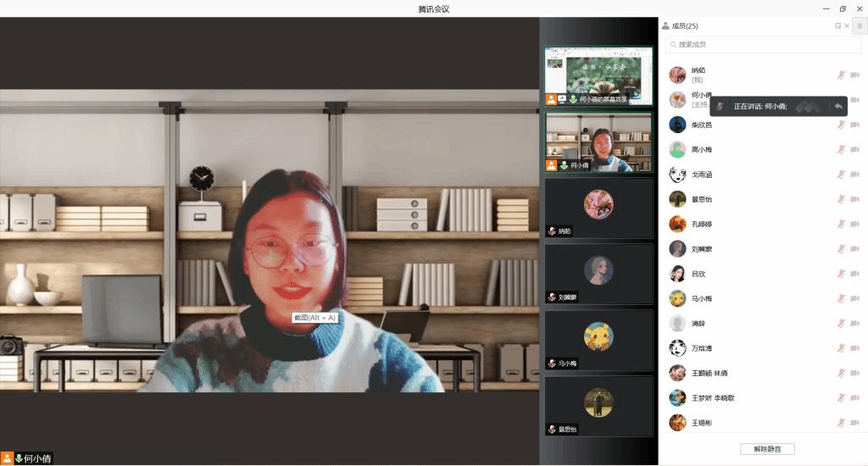Click the 截图(Alt + A) screenshot tooltip

coord(314,318)
